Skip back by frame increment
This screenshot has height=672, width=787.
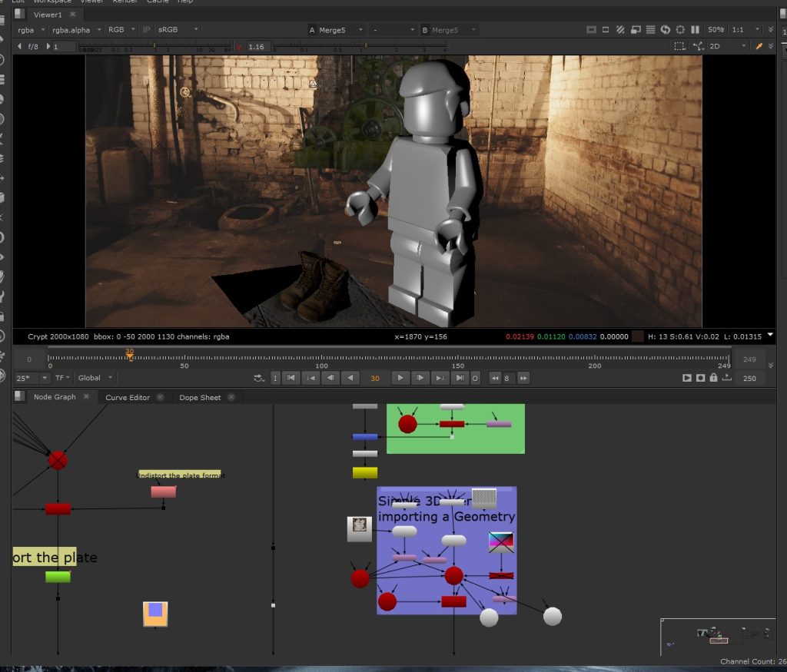495,378
